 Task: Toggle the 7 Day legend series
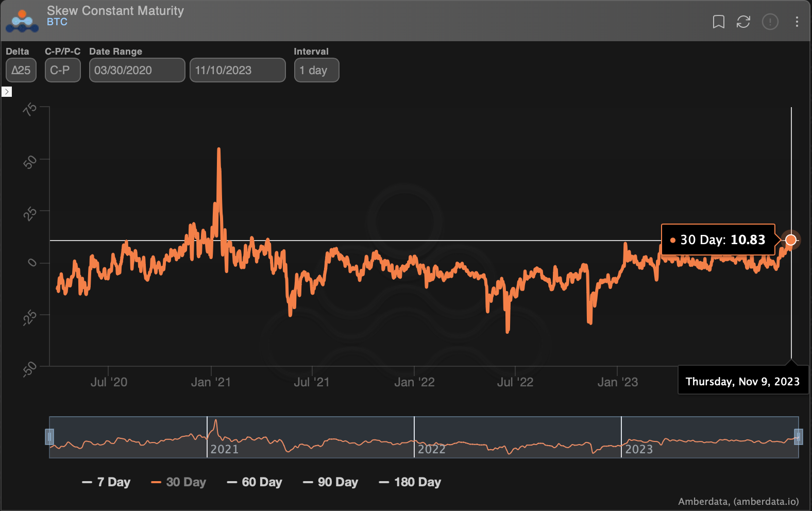point(106,482)
